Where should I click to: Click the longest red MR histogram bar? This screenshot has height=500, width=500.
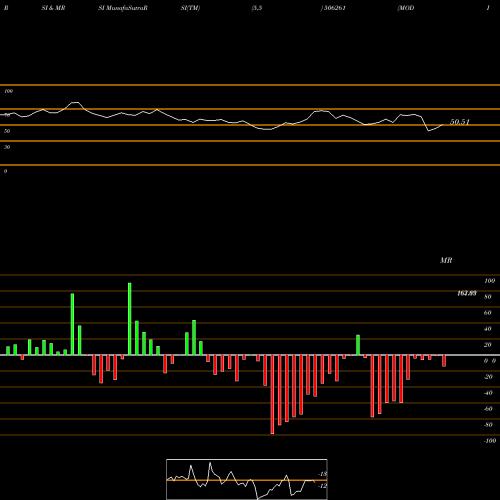pyautogui.click(x=272, y=394)
